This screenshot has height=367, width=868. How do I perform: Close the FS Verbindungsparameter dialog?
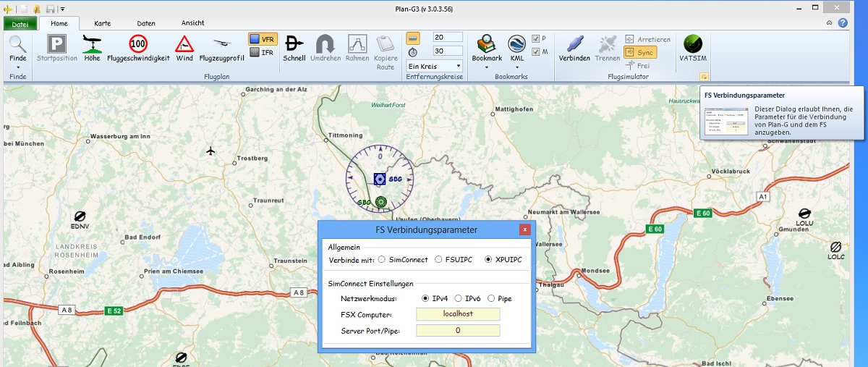tap(524, 229)
